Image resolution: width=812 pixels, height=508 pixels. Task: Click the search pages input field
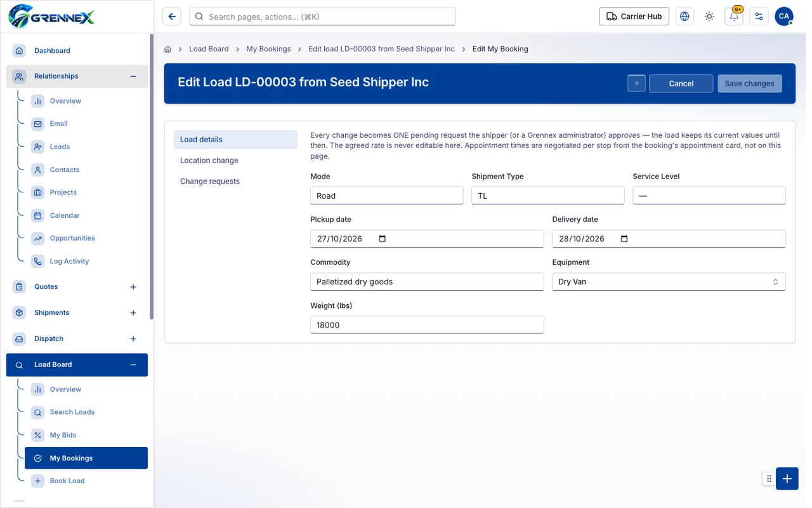pos(322,17)
